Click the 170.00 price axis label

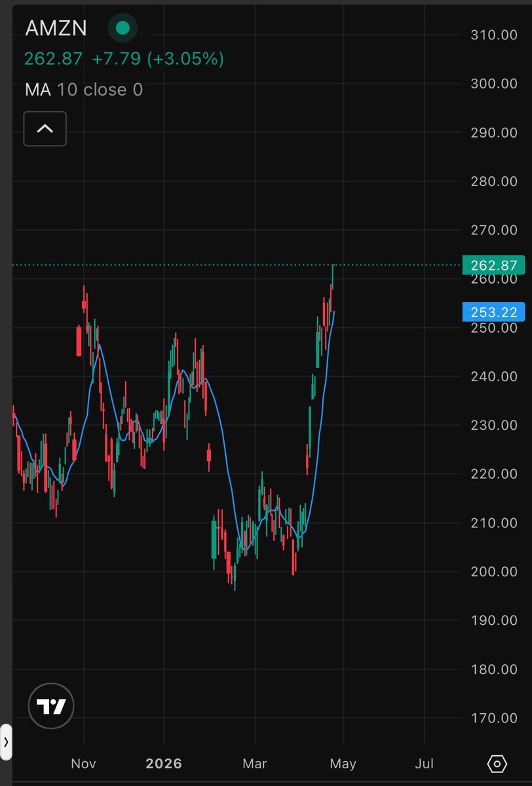pos(494,718)
